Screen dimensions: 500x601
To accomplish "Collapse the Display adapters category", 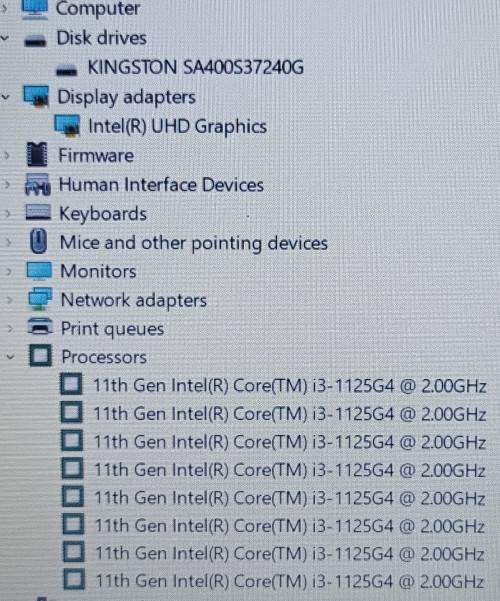I will pyautogui.click(x=6, y=97).
